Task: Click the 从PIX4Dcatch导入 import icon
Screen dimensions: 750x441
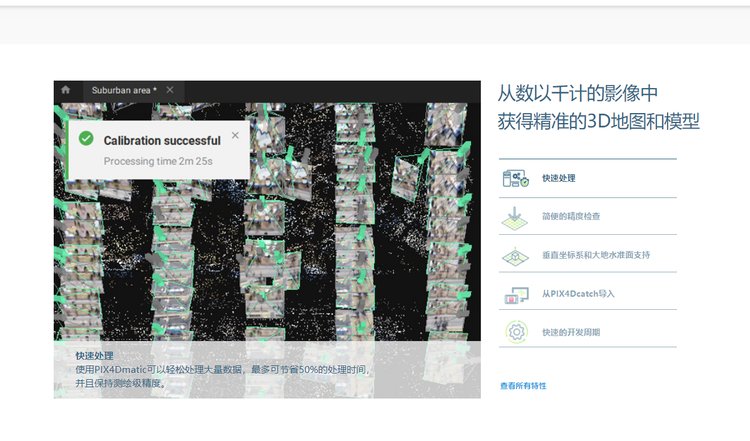Action: click(515, 294)
